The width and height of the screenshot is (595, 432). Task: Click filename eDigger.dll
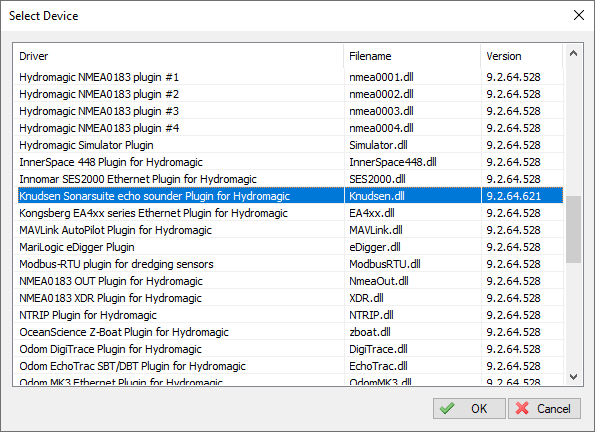[375, 247]
